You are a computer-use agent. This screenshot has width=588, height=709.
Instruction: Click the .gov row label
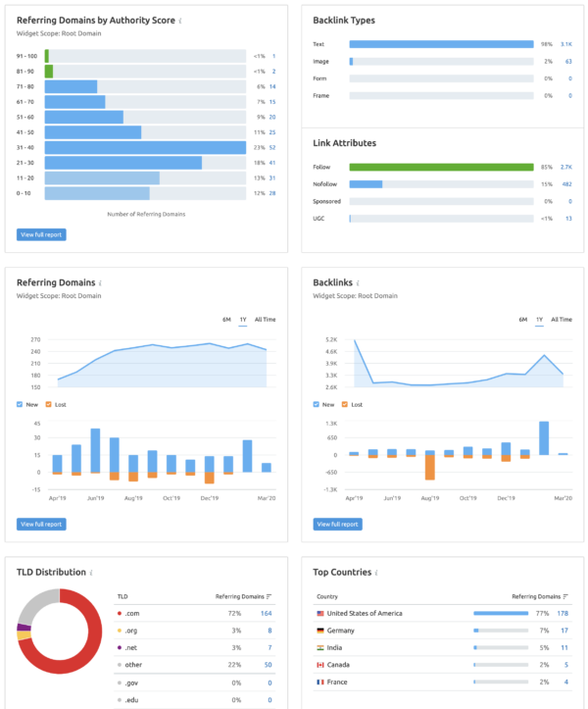pos(131,683)
